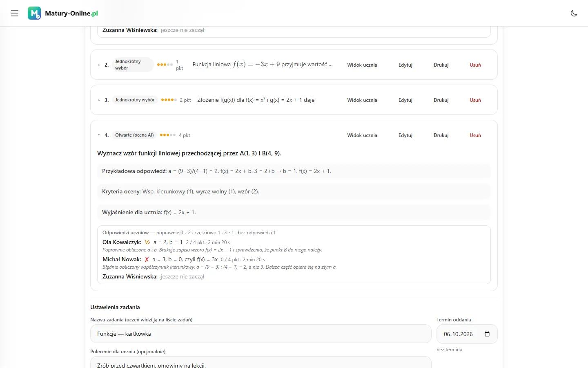Print task 4 with Drukuj
The width and height of the screenshot is (588, 368).
441,135
